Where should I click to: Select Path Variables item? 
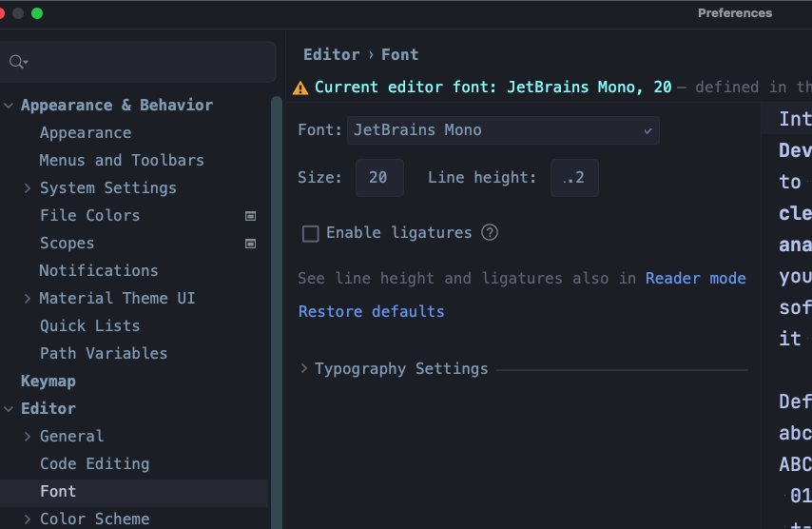point(104,353)
